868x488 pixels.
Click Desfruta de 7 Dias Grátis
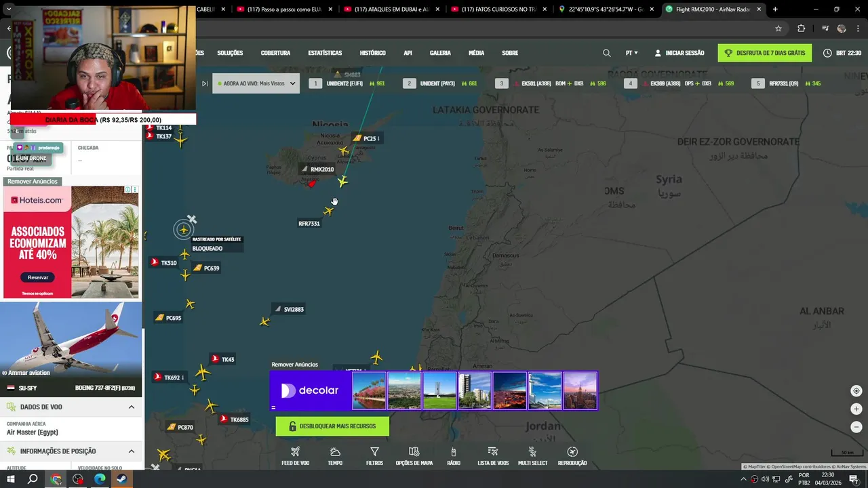765,53
